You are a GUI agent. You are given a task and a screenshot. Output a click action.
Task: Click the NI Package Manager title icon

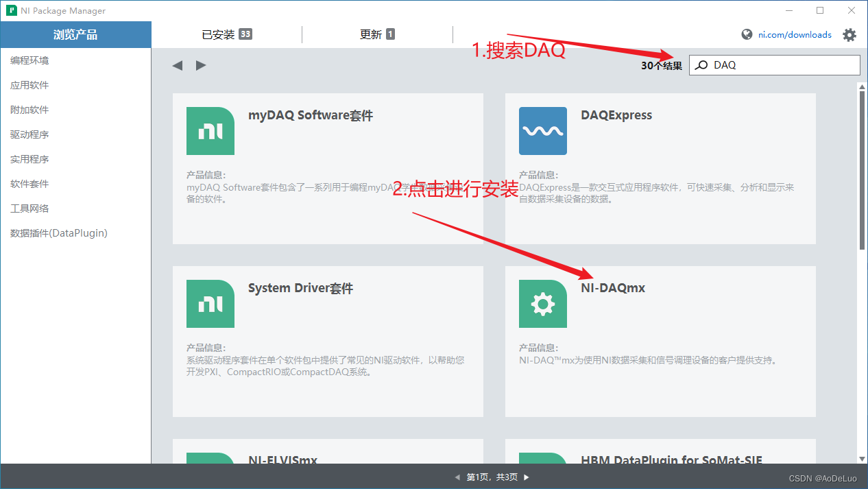pyautogui.click(x=11, y=11)
